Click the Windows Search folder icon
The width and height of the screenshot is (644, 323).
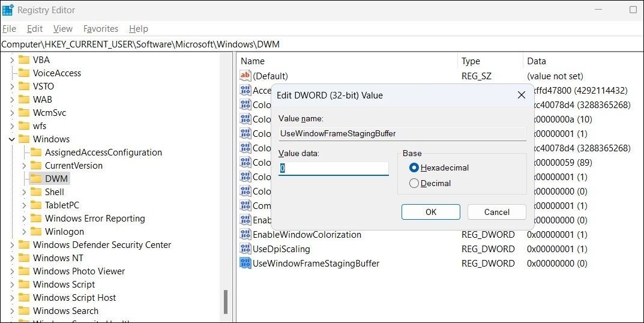pyautogui.click(x=24, y=310)
